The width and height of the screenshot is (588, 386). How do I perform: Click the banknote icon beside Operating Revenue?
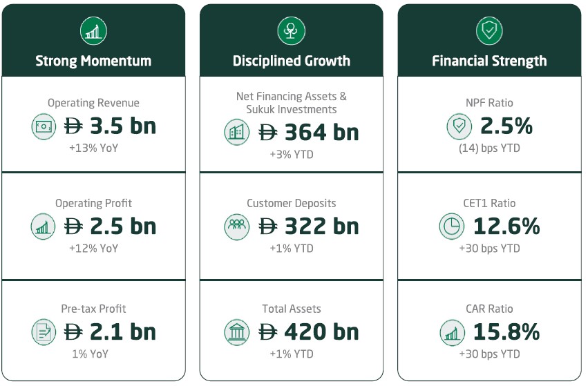[x=44, y=126]
